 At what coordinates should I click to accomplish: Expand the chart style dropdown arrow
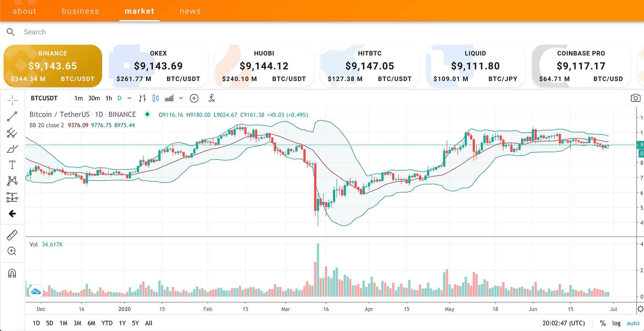181,98
